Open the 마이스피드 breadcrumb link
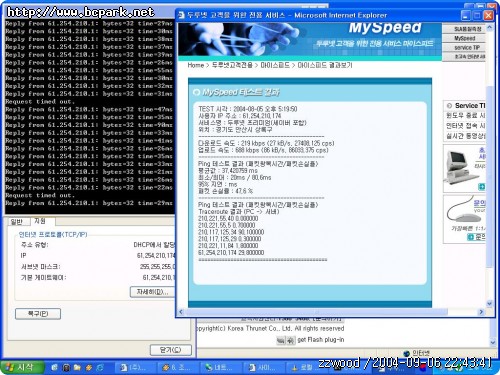The height and width of the screenshot is (375, 500). pyautogui.click(x=275, y=65)
